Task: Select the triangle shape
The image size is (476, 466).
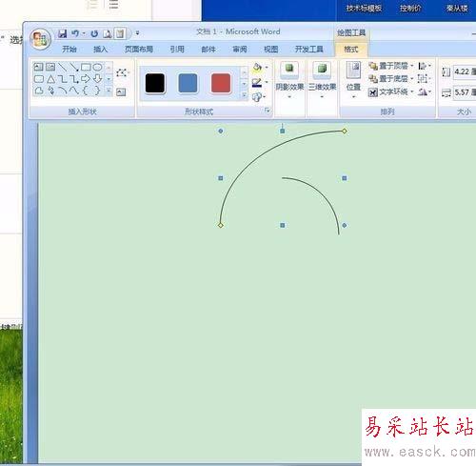Action: (50, 79)
